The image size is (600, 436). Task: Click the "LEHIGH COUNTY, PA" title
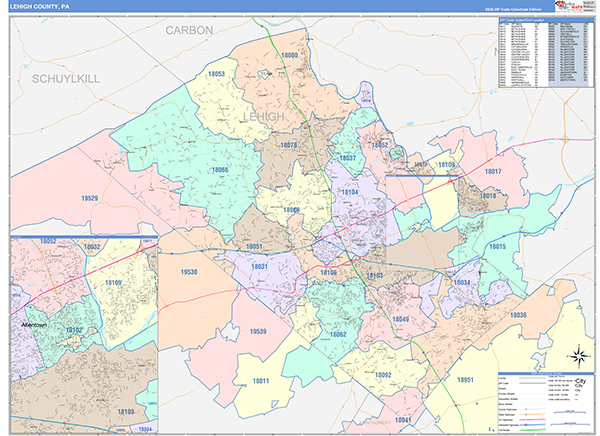[x=39, y=7]
